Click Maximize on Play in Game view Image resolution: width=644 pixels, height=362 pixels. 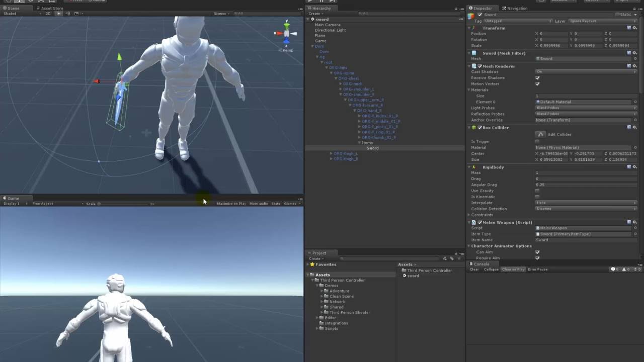click(x=231, y=204)
